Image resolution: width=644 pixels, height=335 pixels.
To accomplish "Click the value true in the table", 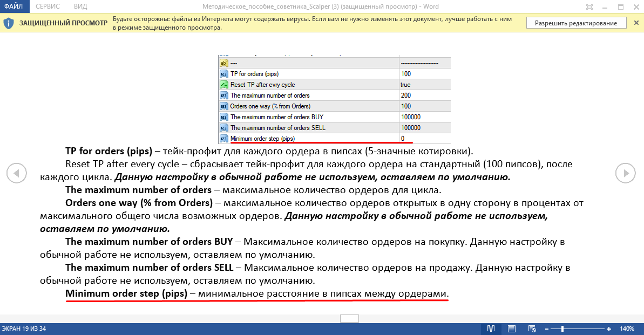I will coord(405,85).
